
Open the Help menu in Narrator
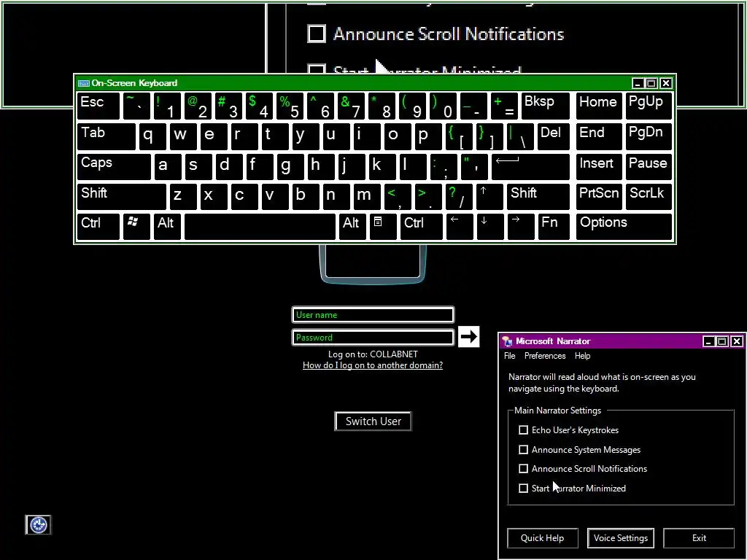pyautogui.click(x=582, y=356)
